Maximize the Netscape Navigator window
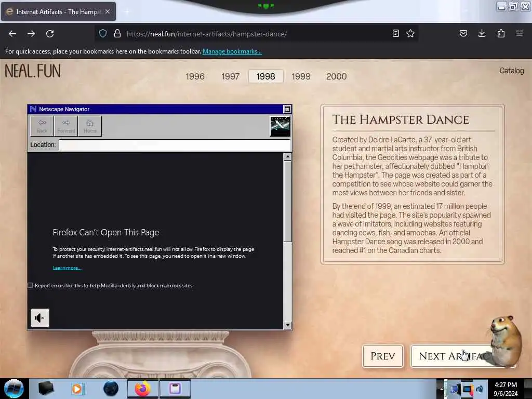The height and width of the screenshot is (399, 532). [287, 109]
